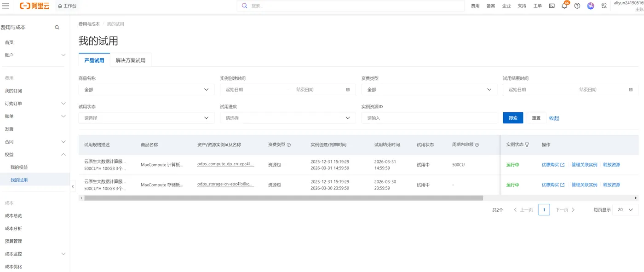Open the 商品名称 dropdown
This screenshot has height=272, width=644.
pos(146,90)
